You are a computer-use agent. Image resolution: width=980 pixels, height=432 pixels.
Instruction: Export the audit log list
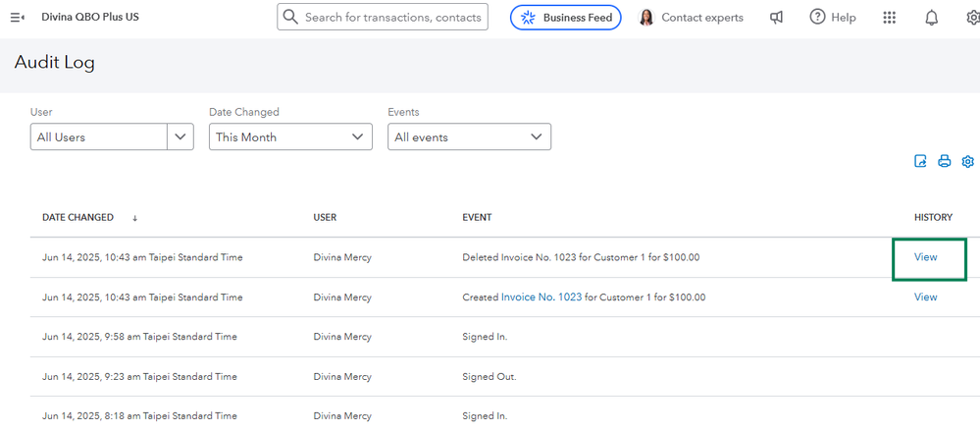(920, 162)
